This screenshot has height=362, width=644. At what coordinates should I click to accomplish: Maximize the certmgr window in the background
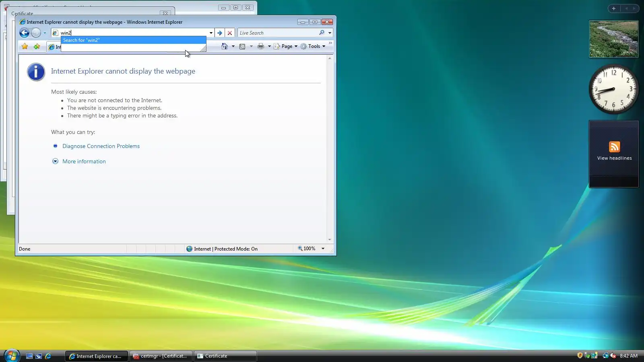click(236, 7)
